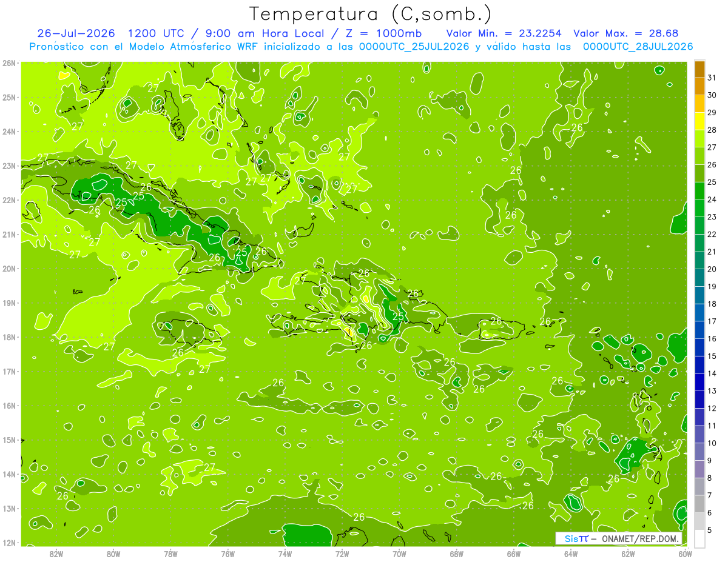Image resolution: width=728 pixels, height=562 pixels.
Task: Click the brown color scale segment above 31
Action: point(699,69)
